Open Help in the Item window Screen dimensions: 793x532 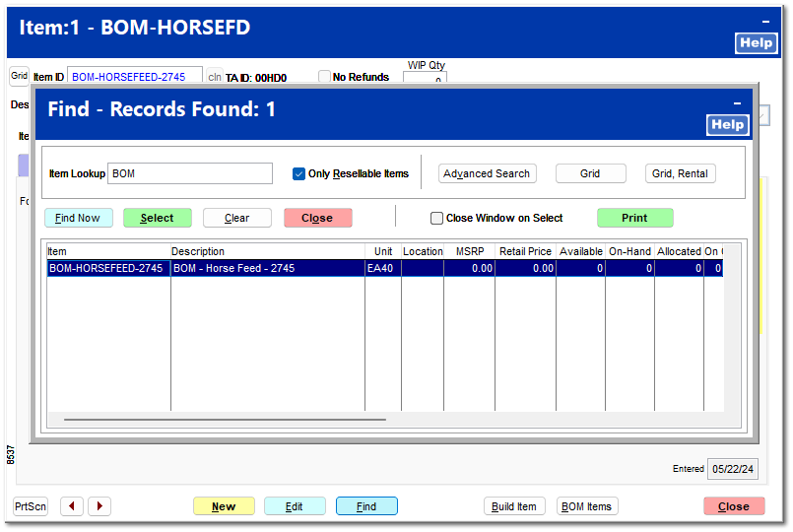(x=757, y=43)
